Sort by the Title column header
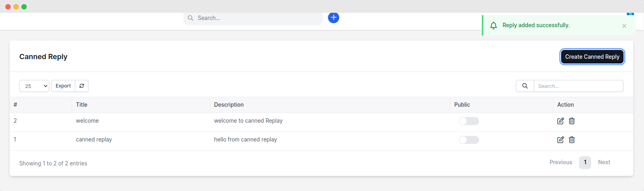 (x=82, y=105)
